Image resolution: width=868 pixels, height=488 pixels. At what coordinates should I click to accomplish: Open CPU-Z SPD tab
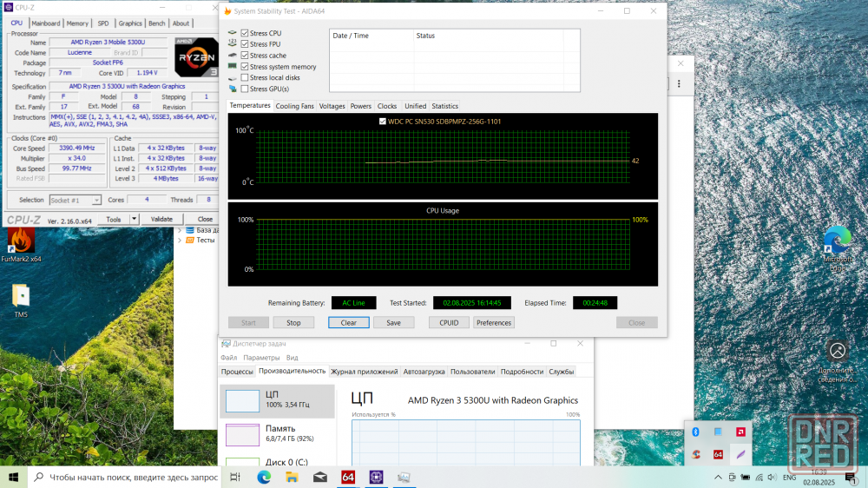103,23
